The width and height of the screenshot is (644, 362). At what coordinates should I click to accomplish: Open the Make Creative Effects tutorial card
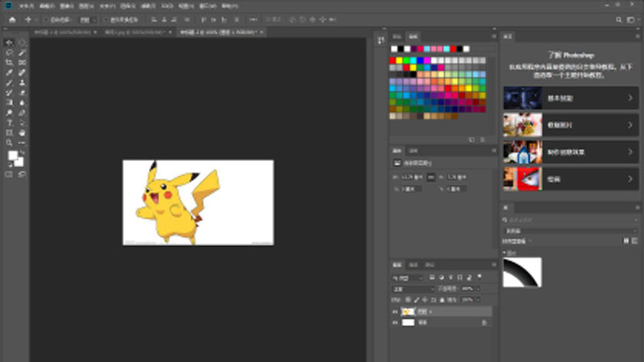coord(571,152)
